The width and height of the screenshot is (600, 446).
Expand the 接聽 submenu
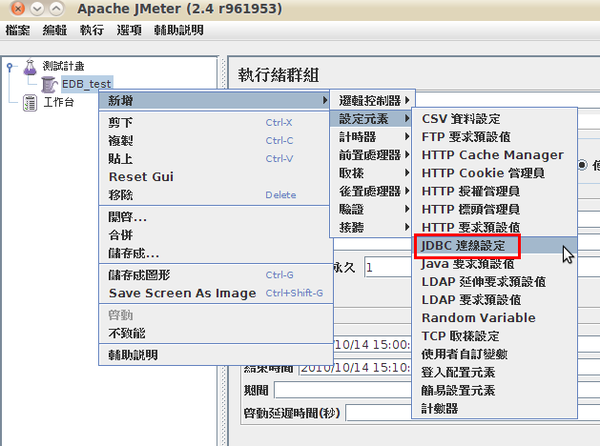[x=370, y=228]
